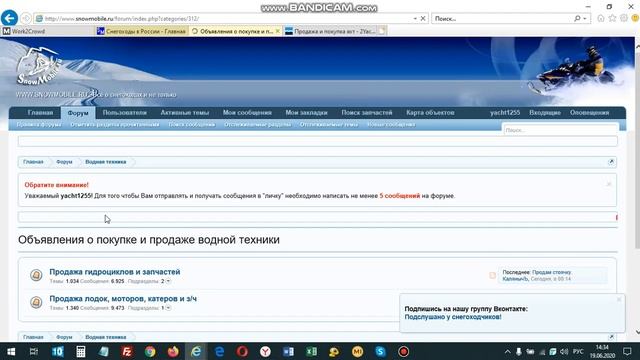This screenshot has width=640, height=360.
Task: Open "Пользователи" in the navigation bar
Action: tap(124, 113)
